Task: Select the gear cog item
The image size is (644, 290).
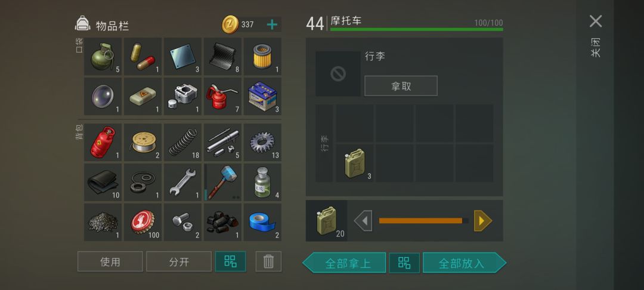Action: (x=262, y=142)
